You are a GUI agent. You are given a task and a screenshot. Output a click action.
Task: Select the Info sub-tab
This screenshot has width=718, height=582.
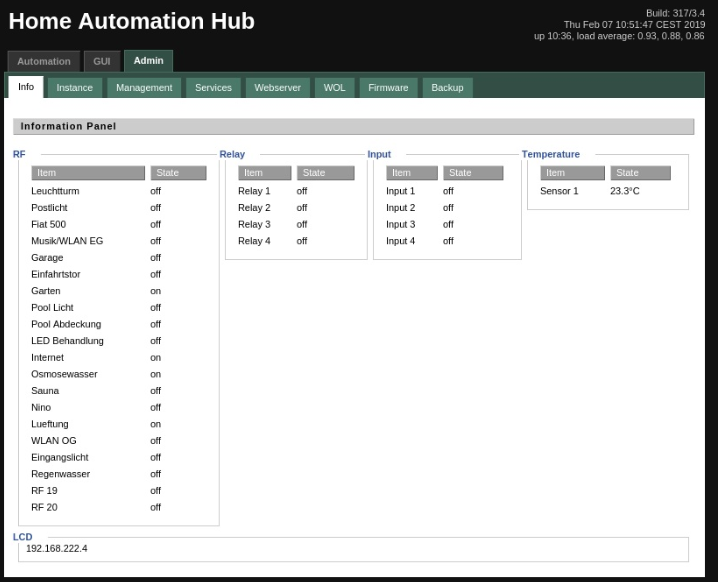click(26, 87)
